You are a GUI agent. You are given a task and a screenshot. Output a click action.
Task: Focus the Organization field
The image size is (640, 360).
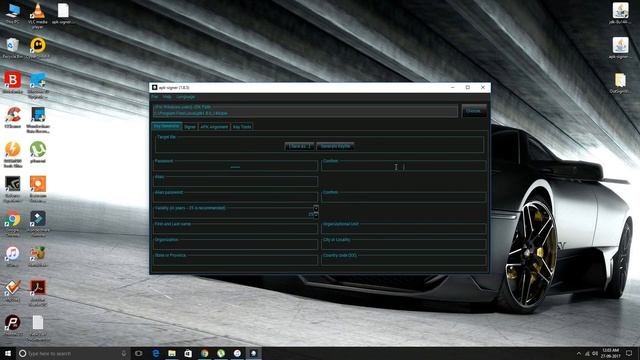click(x=236, y=244)
